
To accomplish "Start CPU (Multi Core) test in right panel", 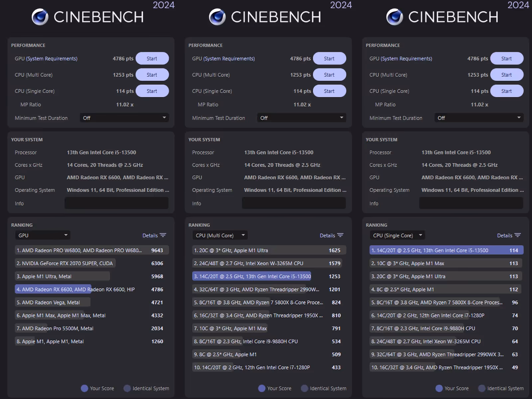I will tap(507, 75).
